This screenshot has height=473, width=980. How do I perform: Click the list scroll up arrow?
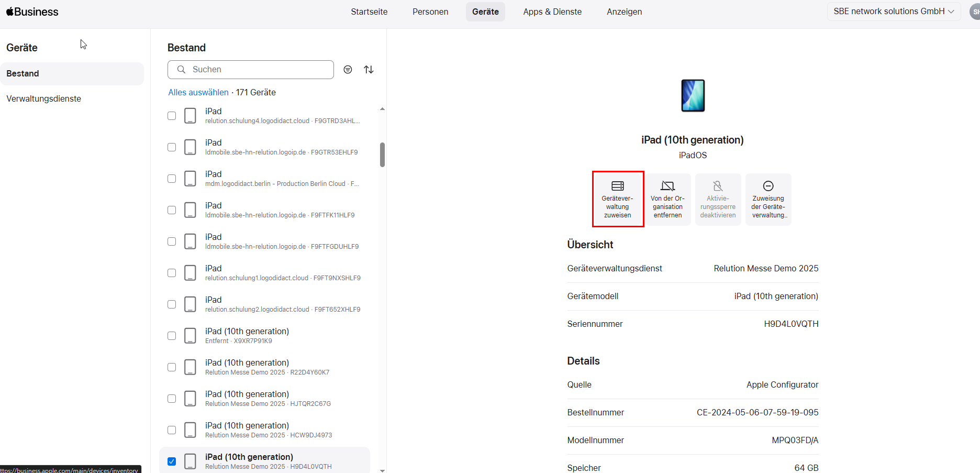click(383, 109)
